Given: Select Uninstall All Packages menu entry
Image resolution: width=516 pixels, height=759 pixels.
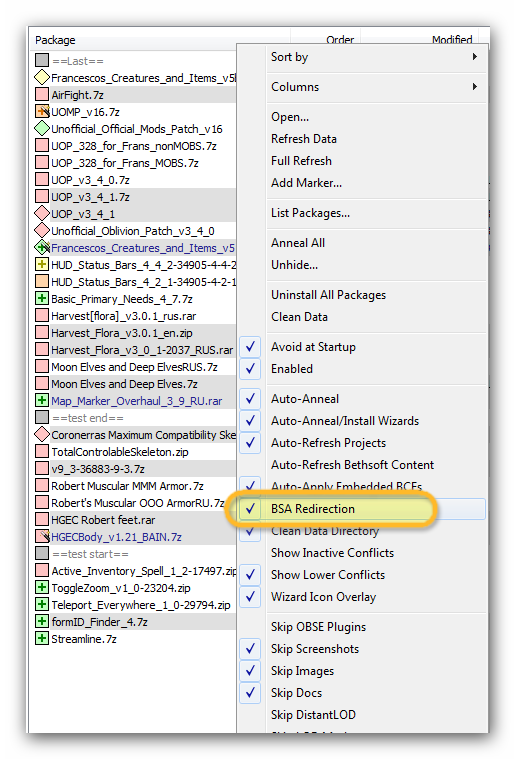Looking at the screenshot, I should pyautogui.click(x=328, y=295).
